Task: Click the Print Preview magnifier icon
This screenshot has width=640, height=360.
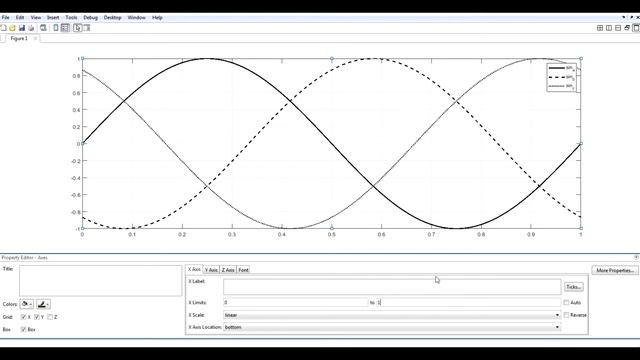Action: click(43, 28)
